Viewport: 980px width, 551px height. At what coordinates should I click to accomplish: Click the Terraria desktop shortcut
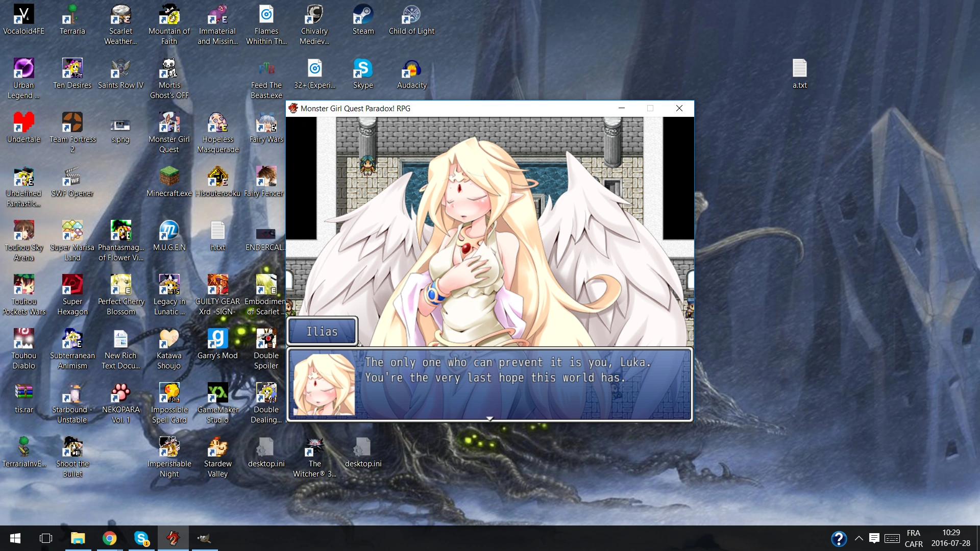72,15
